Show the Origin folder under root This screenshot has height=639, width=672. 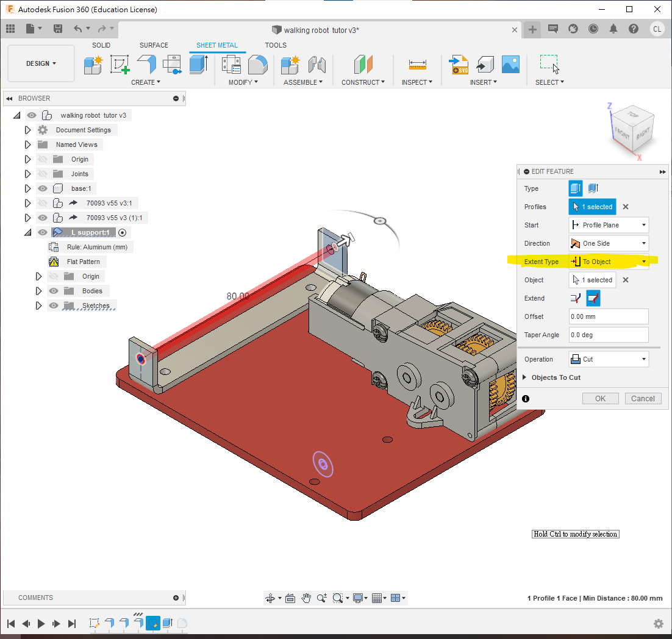43,159
